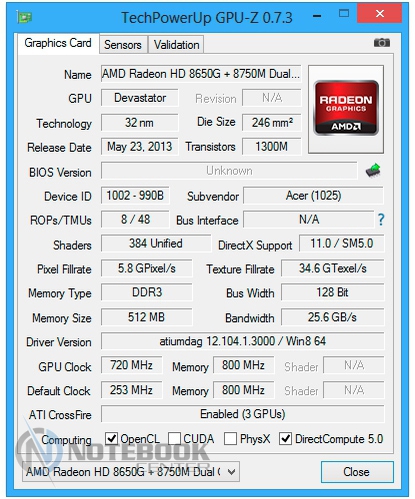415x499 pixels.
Task: Select the Graphics Card tab
Action: point(58,43)
